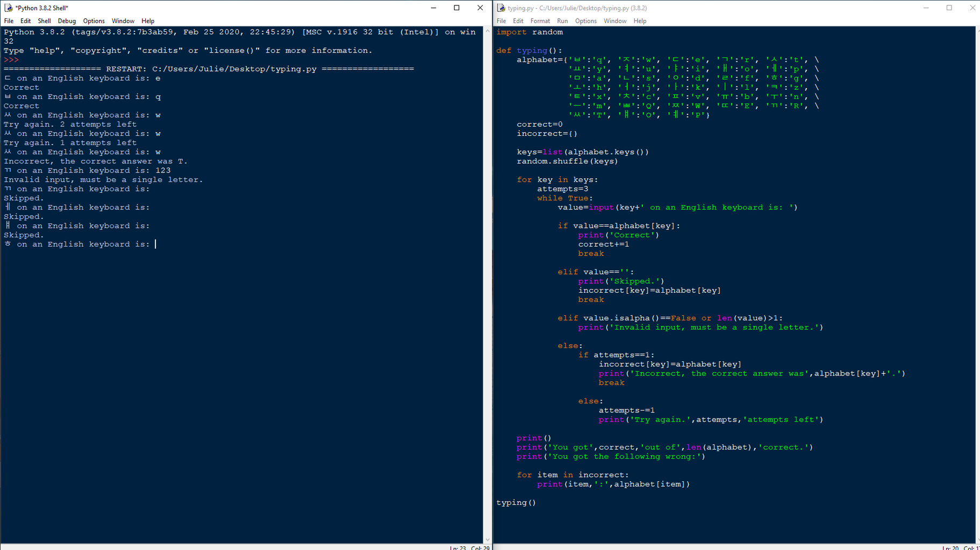The width and height of the screenshot is (980, 550).
Task: Open Run menu in typing.py editor
Action: pos(562,21)
